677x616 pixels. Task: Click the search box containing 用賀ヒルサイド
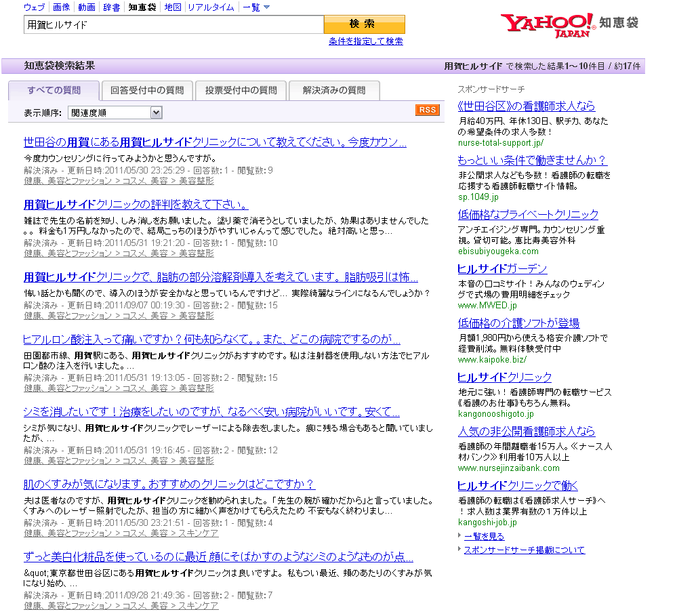[x=173, y=24]
